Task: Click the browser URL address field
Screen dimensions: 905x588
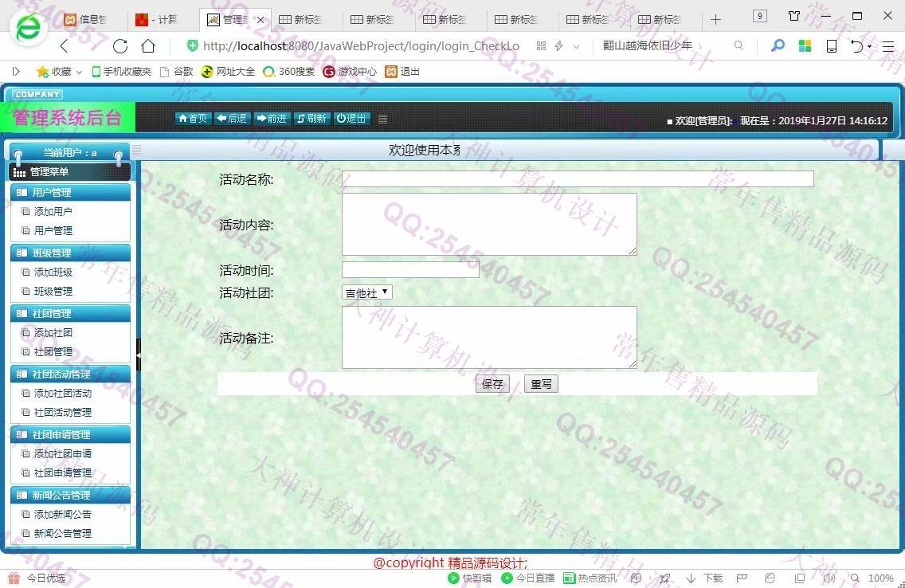Action: click(361, 45)
